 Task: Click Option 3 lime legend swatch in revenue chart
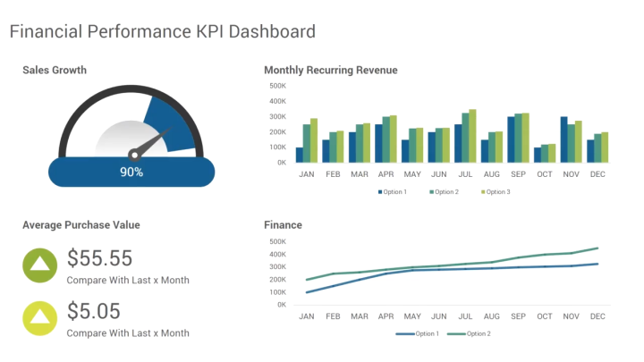(x=483, y=191)
